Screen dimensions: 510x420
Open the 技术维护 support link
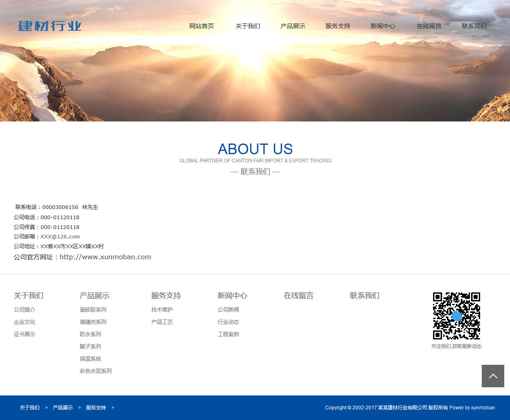tap(162, 310)
